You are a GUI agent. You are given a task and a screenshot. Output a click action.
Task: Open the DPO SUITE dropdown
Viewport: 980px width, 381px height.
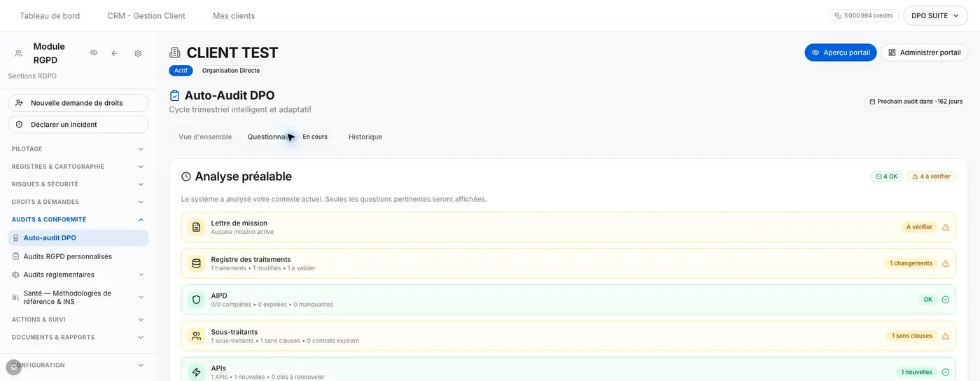coord(935,15)
